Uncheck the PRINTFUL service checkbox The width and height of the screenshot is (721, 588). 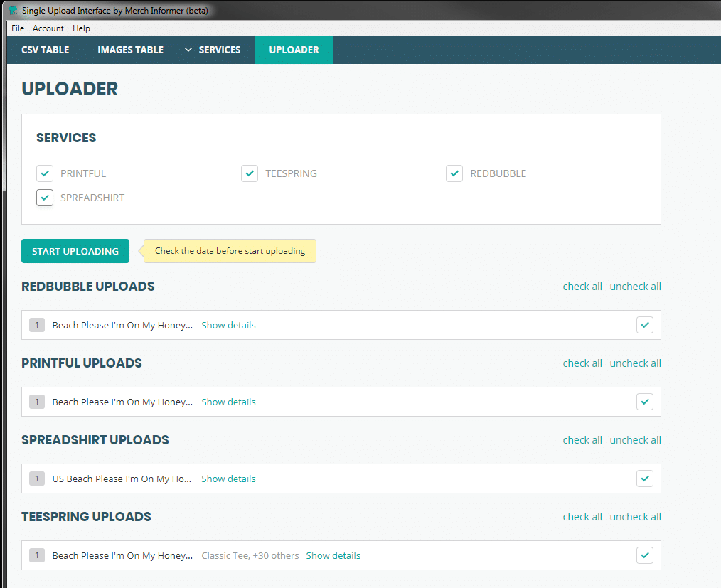[x=45, y=173]
